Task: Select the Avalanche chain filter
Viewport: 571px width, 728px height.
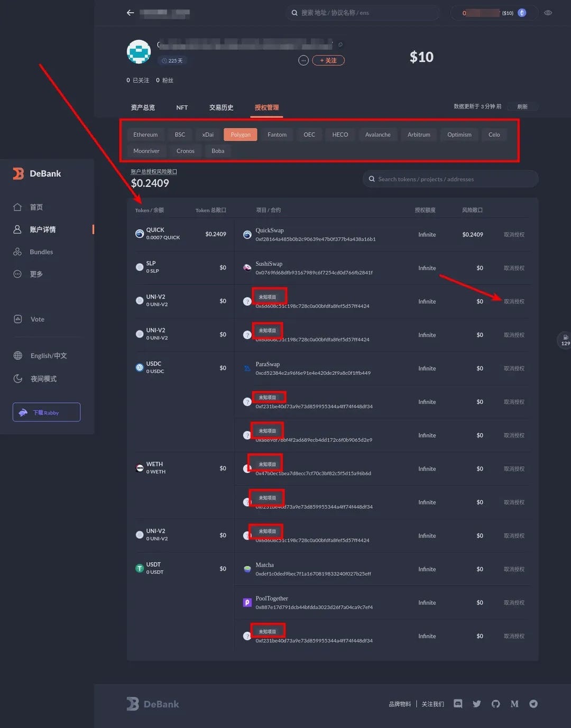Action: pos(377,135)
